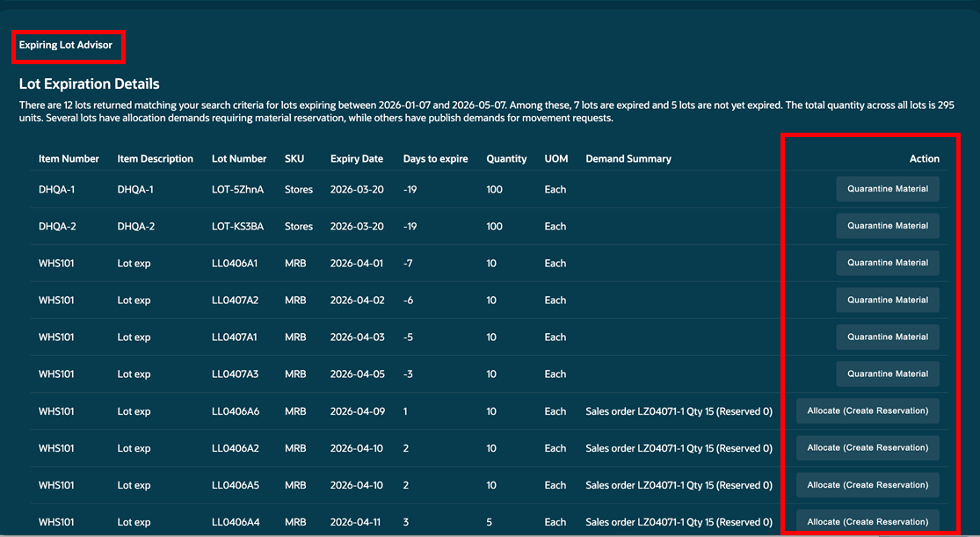Screen dimensions: 980x537
Task: Click the Demand Summary column header
Action: click(628, 159)
